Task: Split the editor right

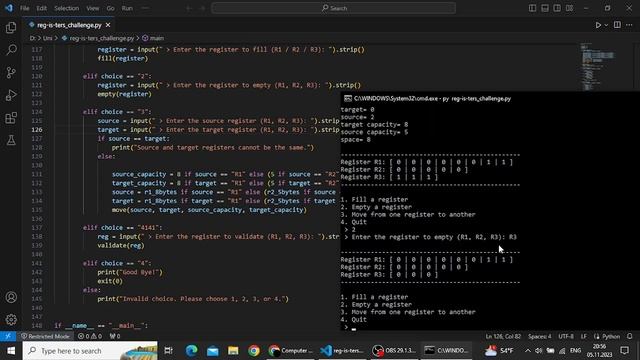Action: [x=617, y=25]
